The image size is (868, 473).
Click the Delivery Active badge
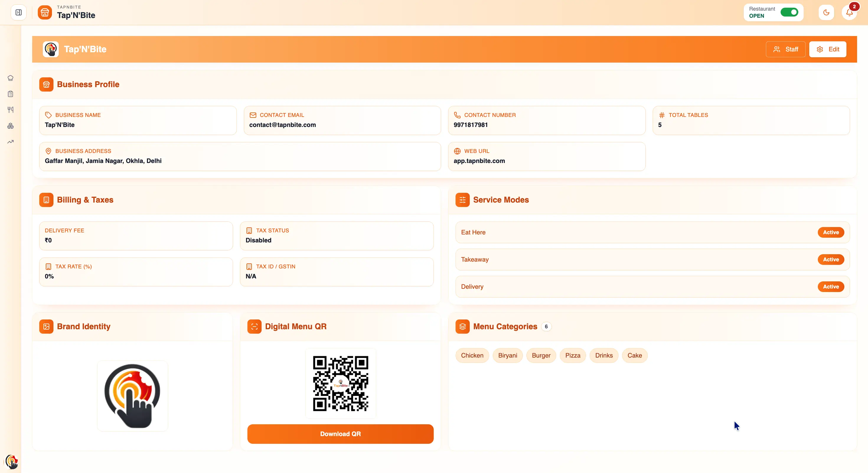831,287
